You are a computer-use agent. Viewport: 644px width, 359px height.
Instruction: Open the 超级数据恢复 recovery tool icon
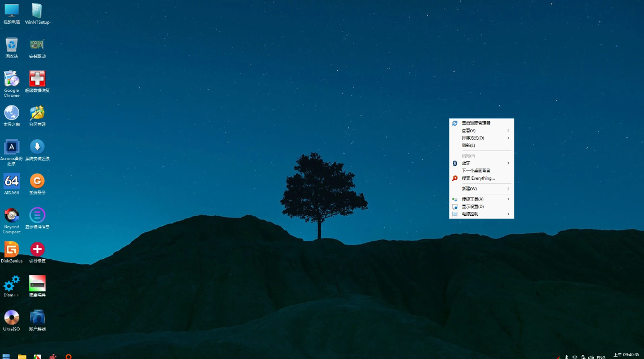pyautogui.click(x=37, y=79)
